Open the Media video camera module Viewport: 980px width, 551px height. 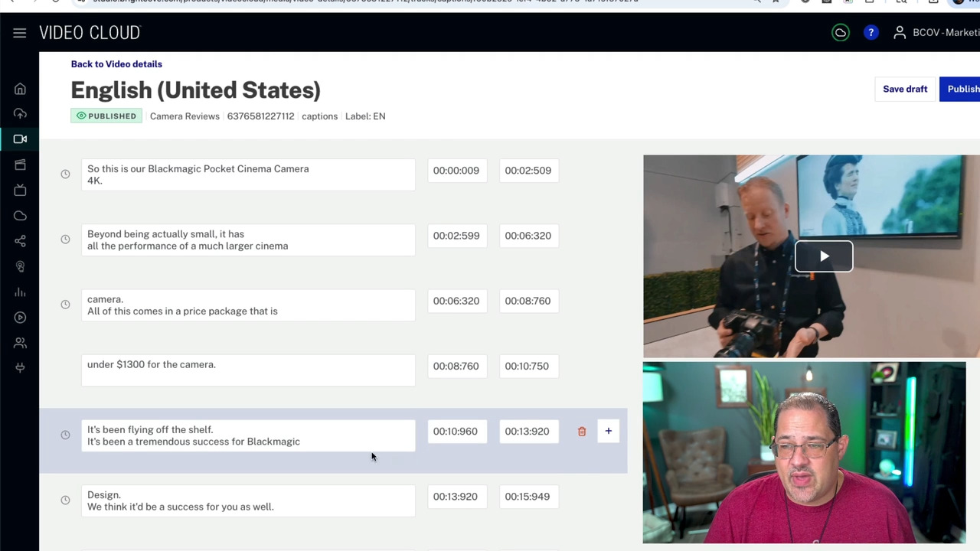[x=20, y=139]
